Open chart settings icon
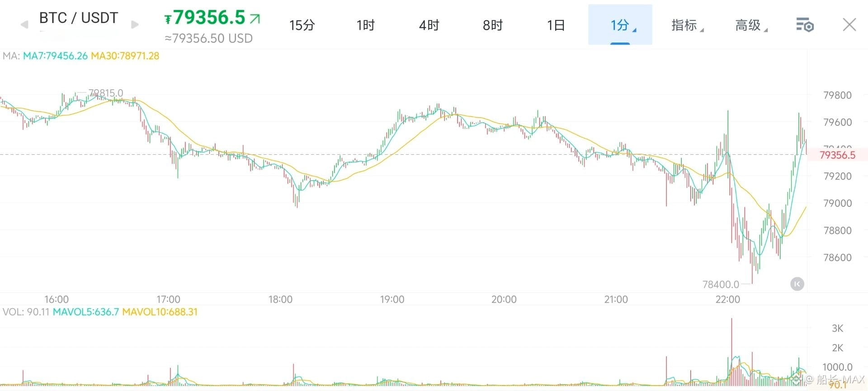The height and width of the screenshot is (391, 868). 805,25
